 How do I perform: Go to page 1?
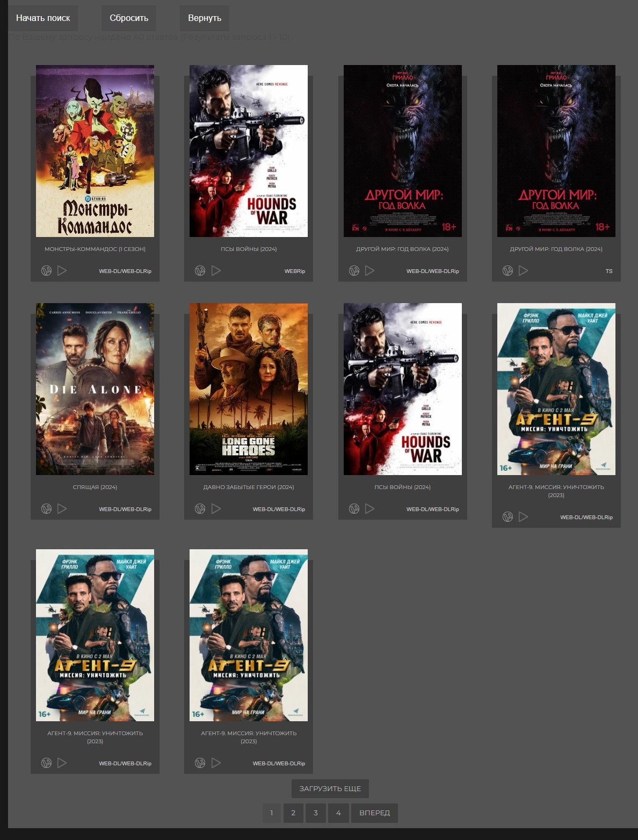pos(272,813)
